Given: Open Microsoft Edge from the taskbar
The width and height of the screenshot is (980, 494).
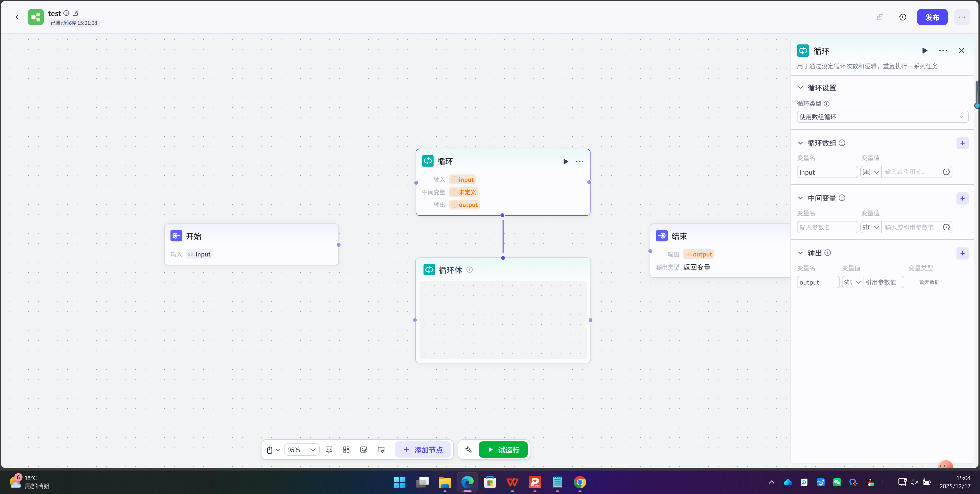Looking at the screenshot, I should 467,482.
